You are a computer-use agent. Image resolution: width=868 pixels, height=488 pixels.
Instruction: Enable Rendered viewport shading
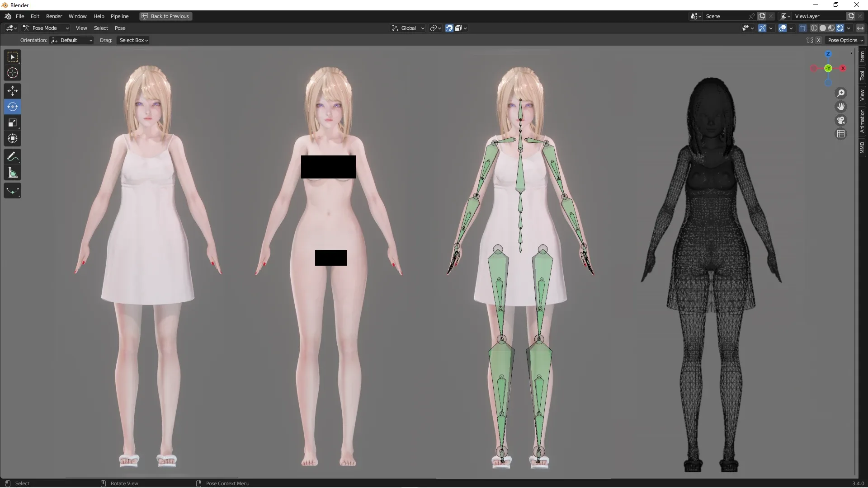point(840,28)
